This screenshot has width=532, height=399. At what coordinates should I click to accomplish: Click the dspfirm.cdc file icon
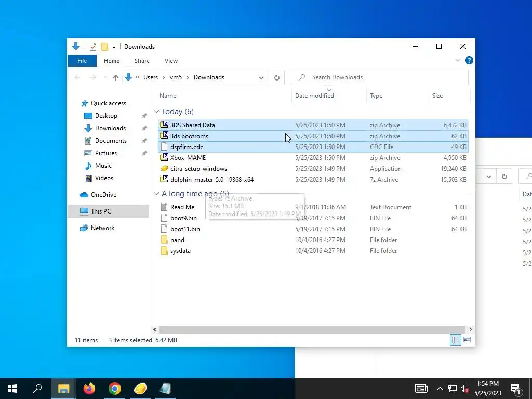click(164, 147)
